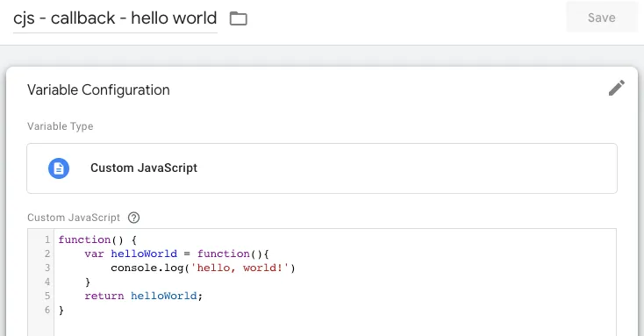
Task: Click line number 2 in the gutter
Action: tap(47, 254)
